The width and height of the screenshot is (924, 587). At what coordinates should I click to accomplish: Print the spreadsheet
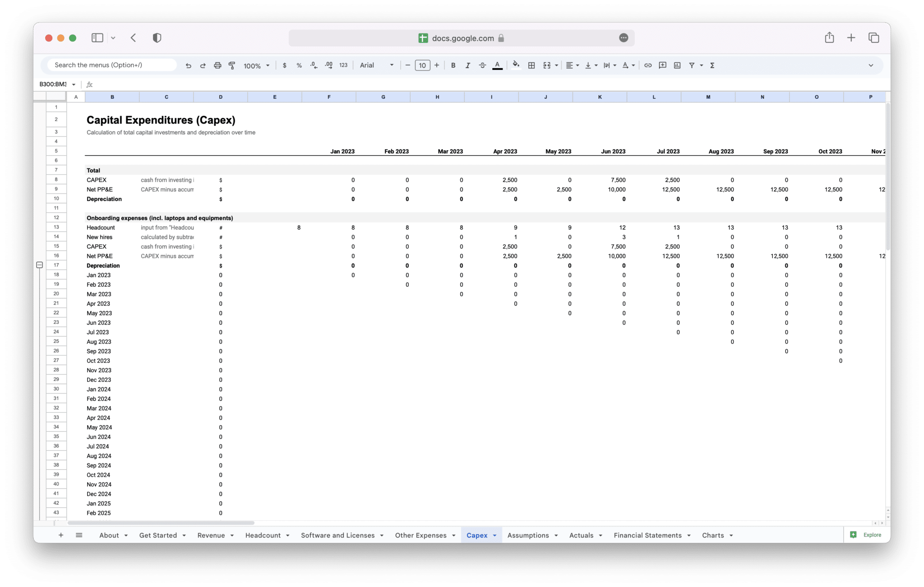[x=217, y=65]
